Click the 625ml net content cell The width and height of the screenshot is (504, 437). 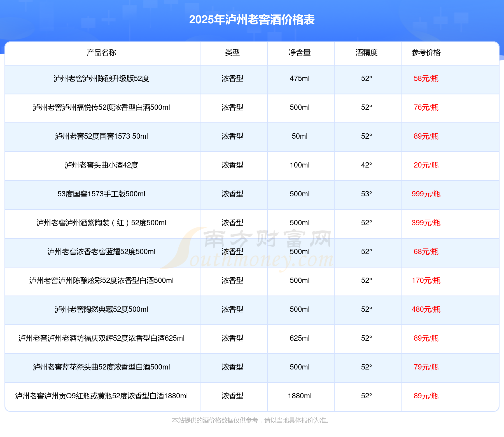pyautogui.click(x=300, y=338)
